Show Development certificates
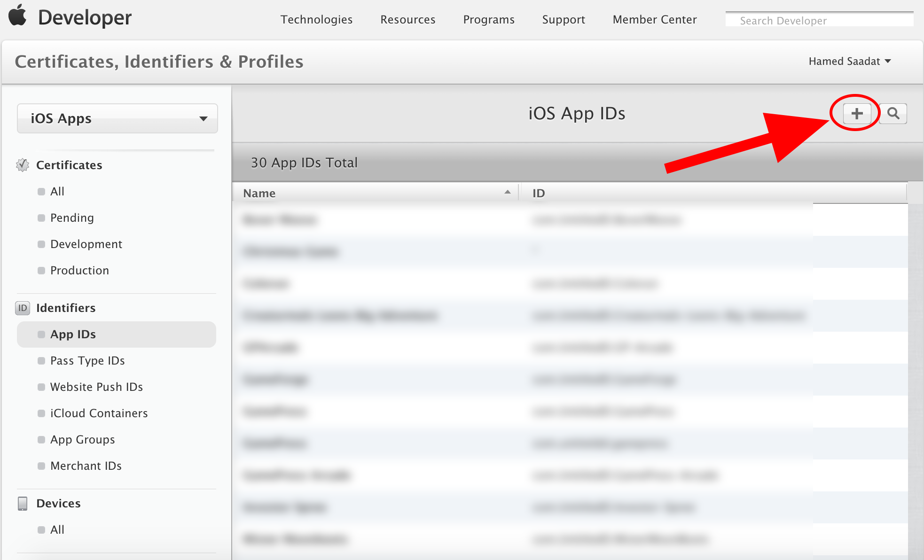 [x=86, y=244]
